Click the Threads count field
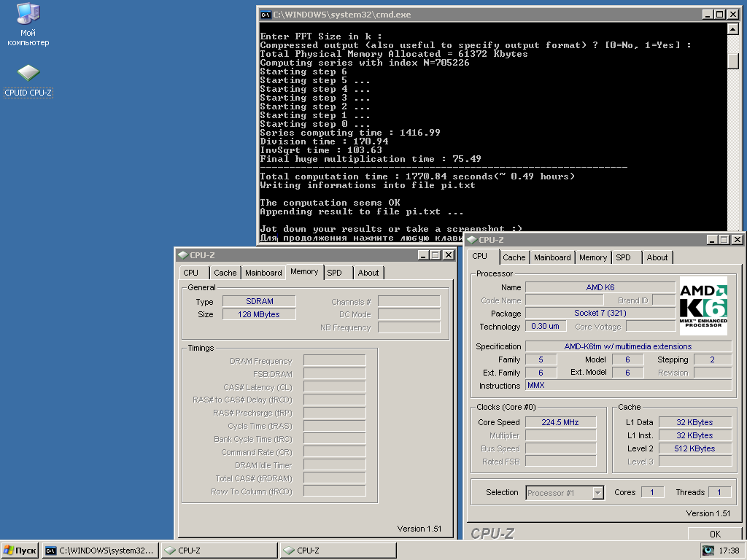Viewport: 747px width, 560px height. [719, 492]
